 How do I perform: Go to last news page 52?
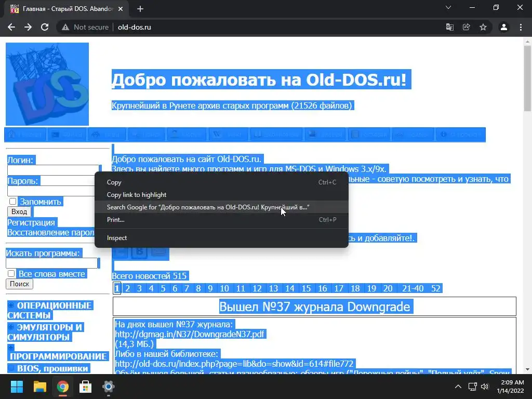pyautogui.click(x=436, y=288)
